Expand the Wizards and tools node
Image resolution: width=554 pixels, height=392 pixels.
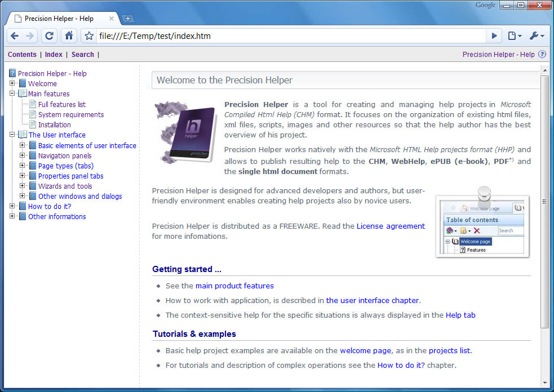pos(22,186)
